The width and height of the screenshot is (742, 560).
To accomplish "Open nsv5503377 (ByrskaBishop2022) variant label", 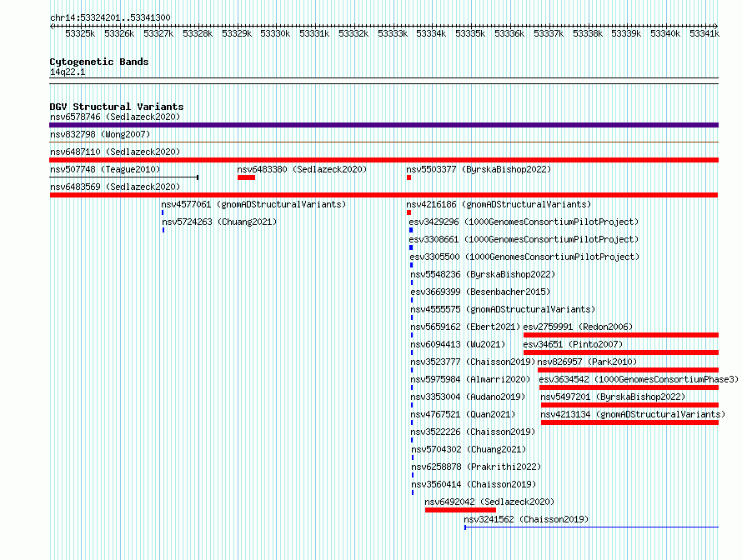I will (x=479, y=169).
